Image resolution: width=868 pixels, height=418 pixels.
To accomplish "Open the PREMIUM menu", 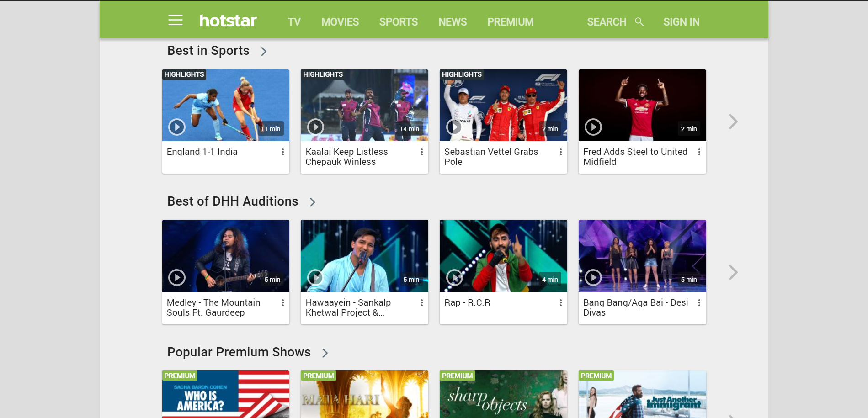I will click(x=511, y=22).
